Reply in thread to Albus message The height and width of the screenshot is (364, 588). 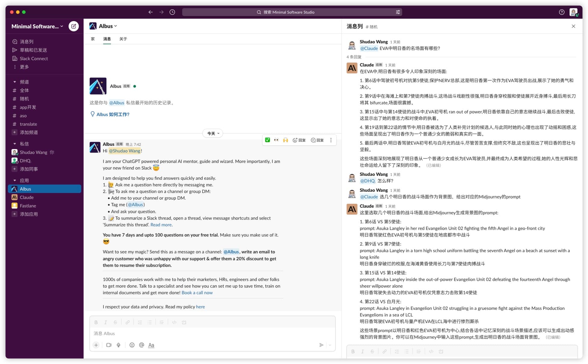317,140
